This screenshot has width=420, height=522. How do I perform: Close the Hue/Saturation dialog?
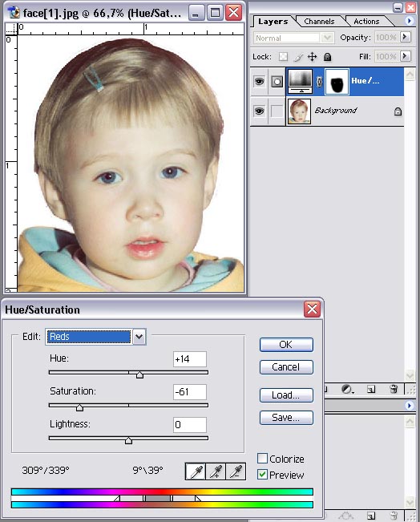click(312, 310)
